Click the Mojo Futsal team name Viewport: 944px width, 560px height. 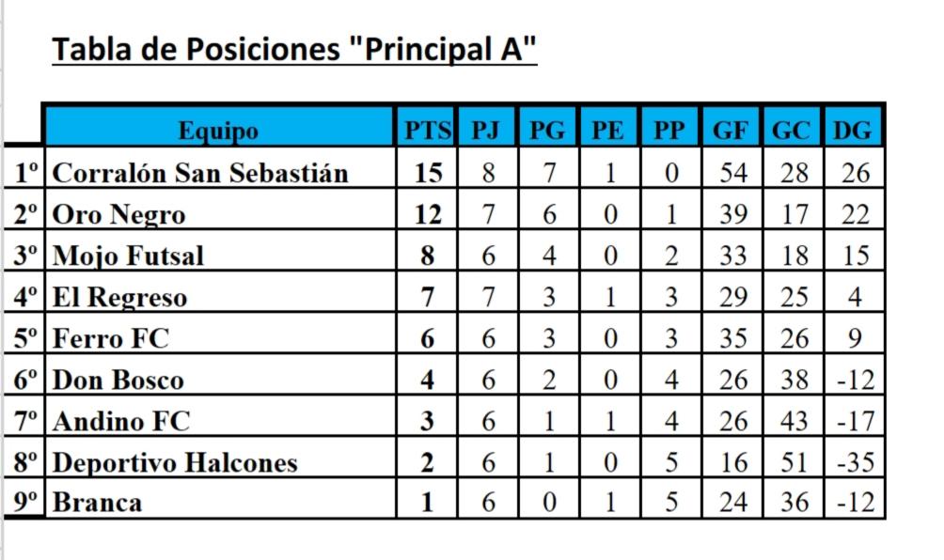coord(128,256)
